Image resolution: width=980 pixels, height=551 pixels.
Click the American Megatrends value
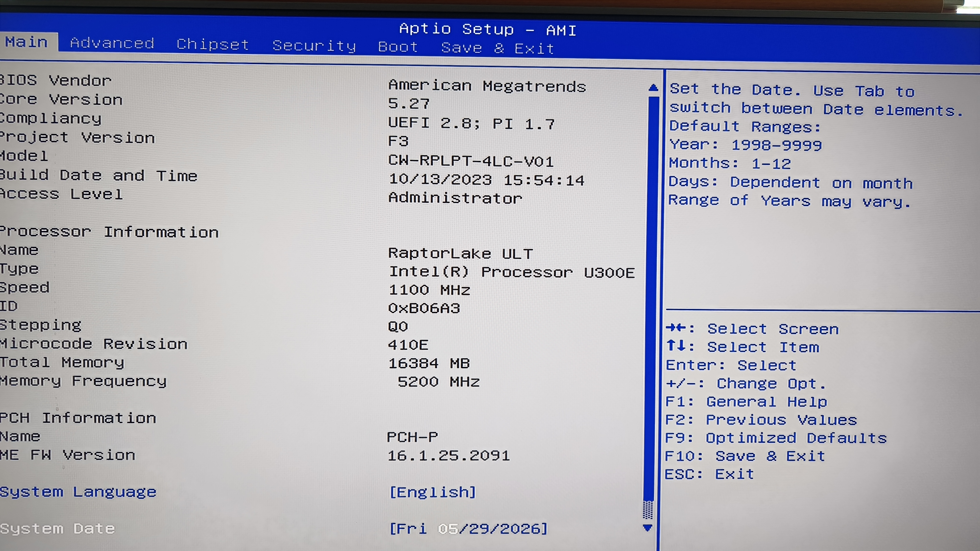coord(487,86)
